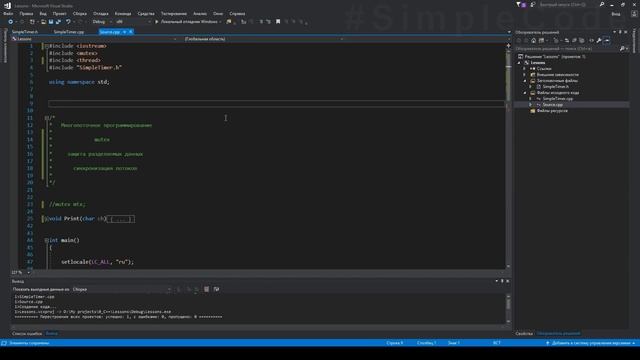Toggle the preview selected items icon in Solution Explorer
This screenshot has width=640, height=360.
click(607, 40)
